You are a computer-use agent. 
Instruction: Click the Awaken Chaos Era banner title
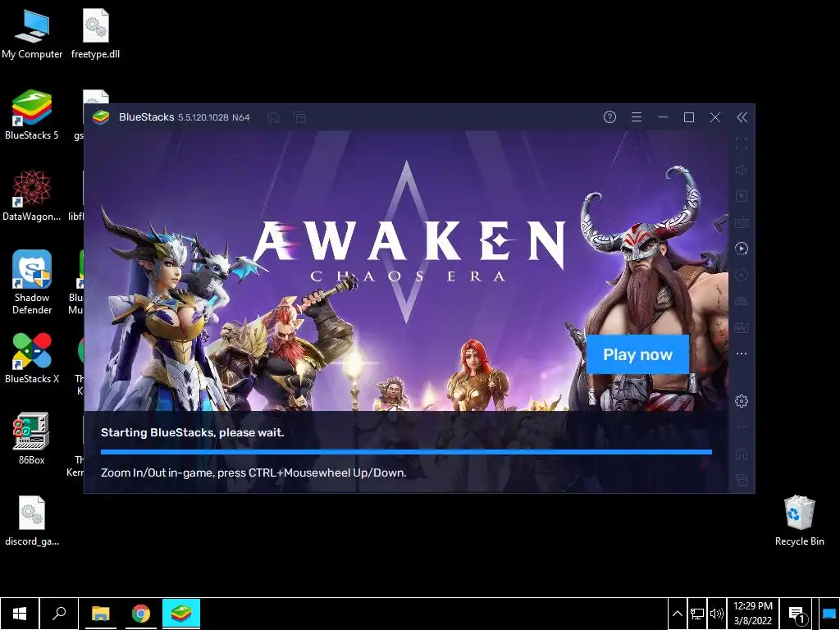click(x=409, y=251)
